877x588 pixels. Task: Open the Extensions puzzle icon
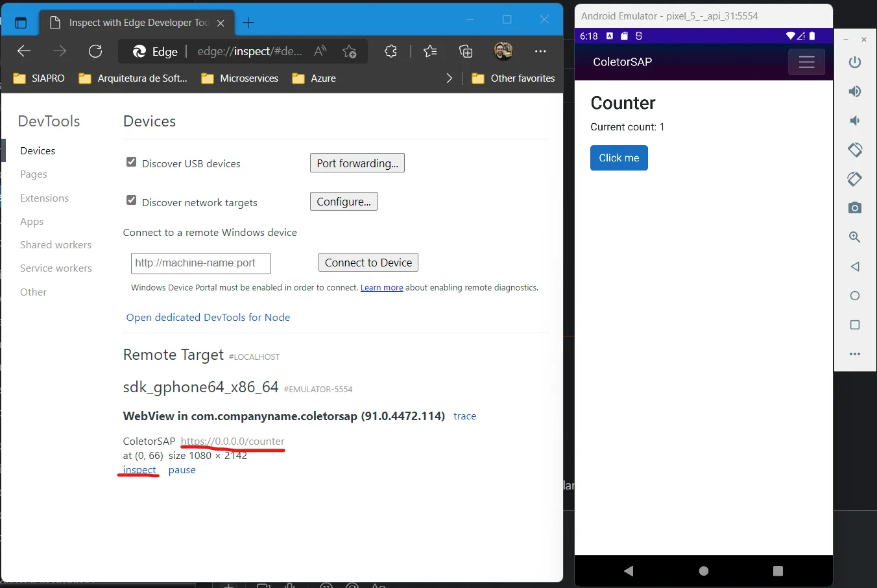tap(390, 51)
